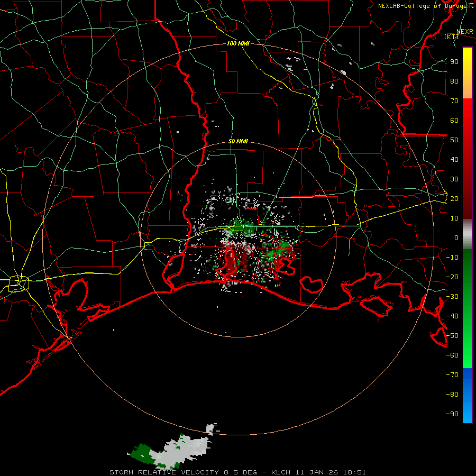
Task: Click the -70 value on the velocity scale
Action: coord(452,375)
